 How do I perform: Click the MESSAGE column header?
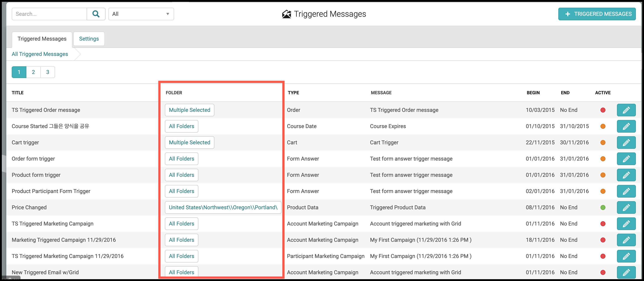(381, 93)
